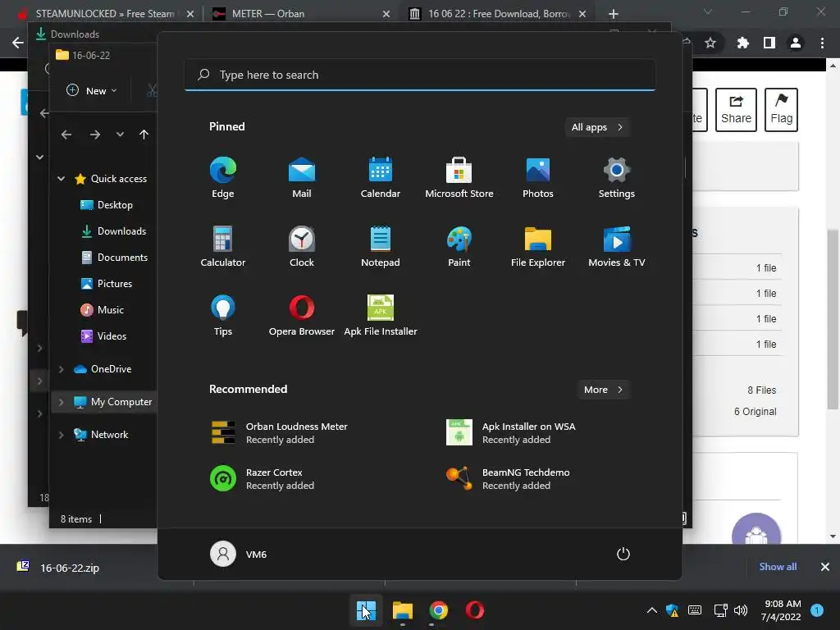Open Settings from pinned apps

[617, 178]
